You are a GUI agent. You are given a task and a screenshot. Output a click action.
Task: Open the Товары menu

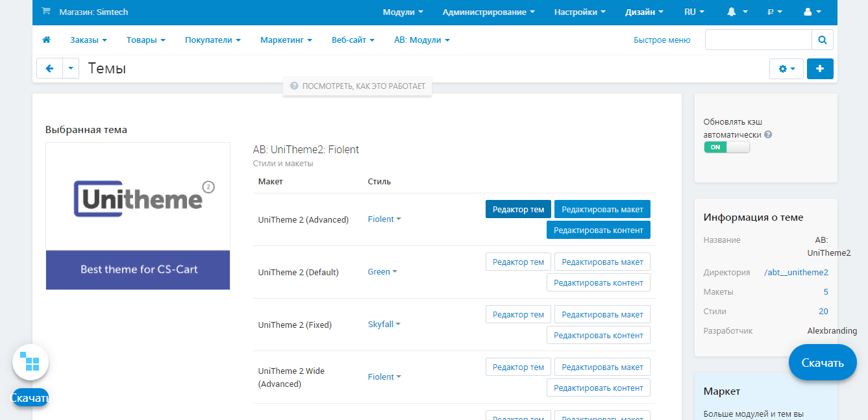coord(146,40)
